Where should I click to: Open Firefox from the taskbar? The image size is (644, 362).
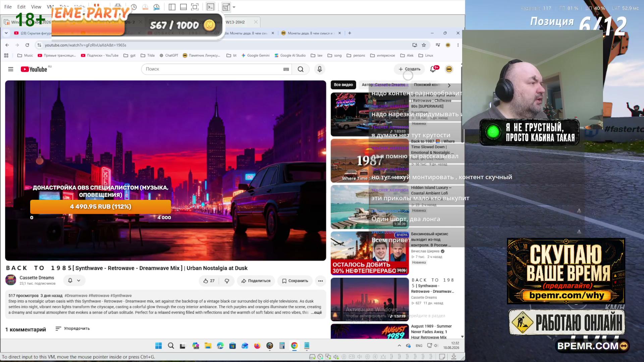click(257, 346)
